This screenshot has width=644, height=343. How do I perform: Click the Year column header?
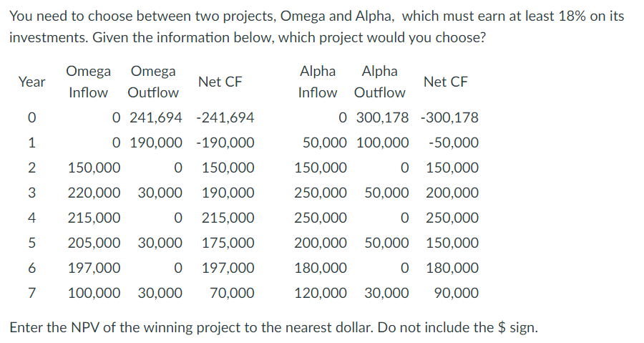(x=31, y=82)
